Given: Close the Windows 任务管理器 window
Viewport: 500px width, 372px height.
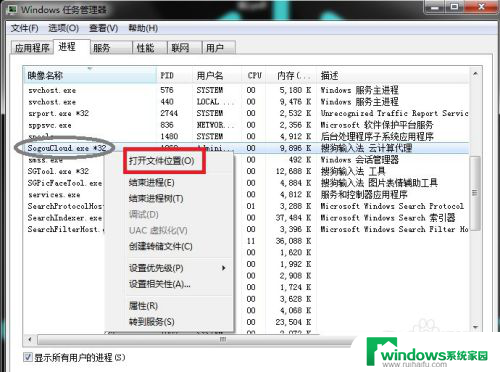Looking at the screenshot, I should pyautogui.click(x=480, y=7).
